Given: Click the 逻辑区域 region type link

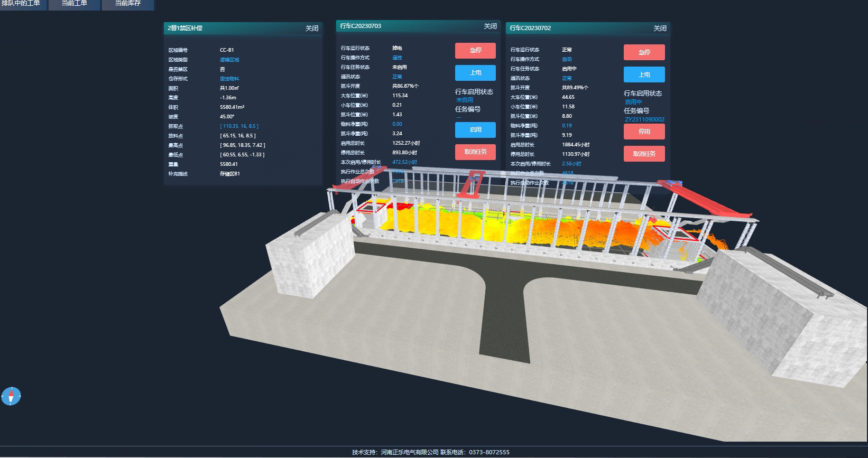Looking at the screenshot, I should (229, 60).
